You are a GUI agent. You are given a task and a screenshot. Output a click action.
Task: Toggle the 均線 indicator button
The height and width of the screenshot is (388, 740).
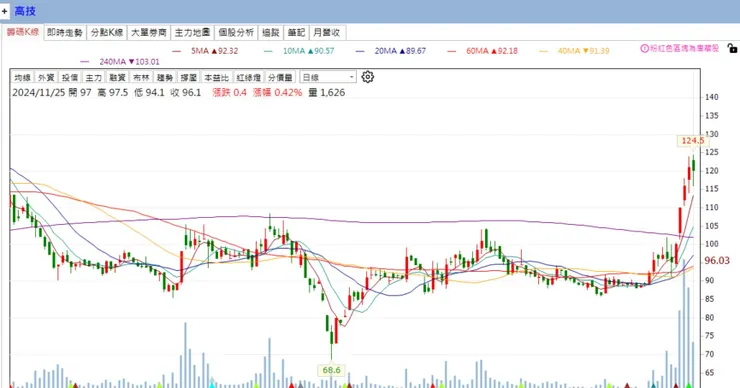point(22,77)
